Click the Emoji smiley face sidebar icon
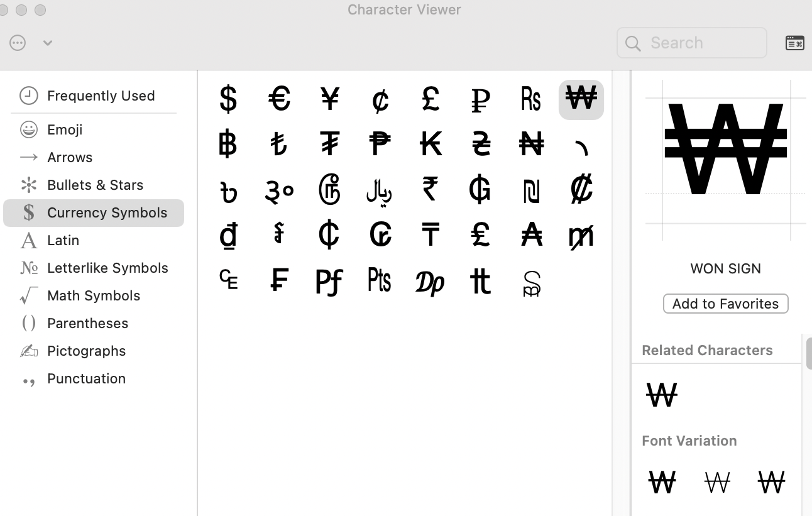812x516 pixels. pos(28,129)
